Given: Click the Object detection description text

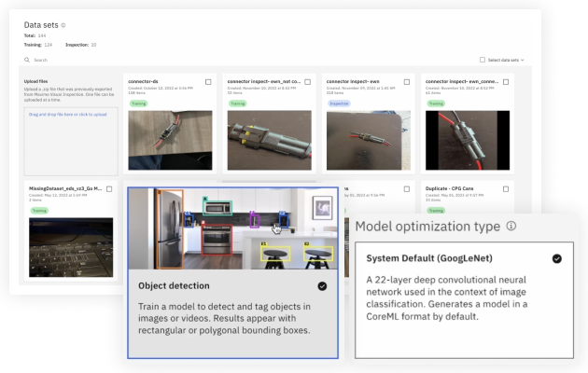Looking at the screenshot, I should (x=224, y=318).
